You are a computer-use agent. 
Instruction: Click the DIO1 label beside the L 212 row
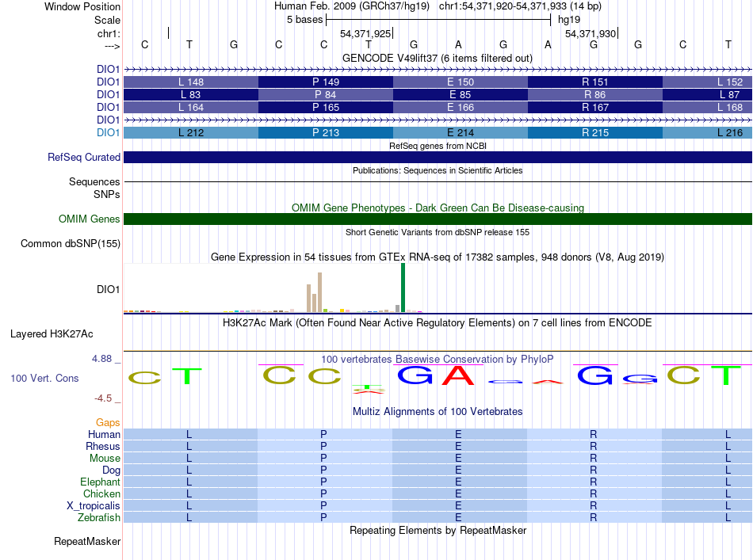[x=108, y=132]
